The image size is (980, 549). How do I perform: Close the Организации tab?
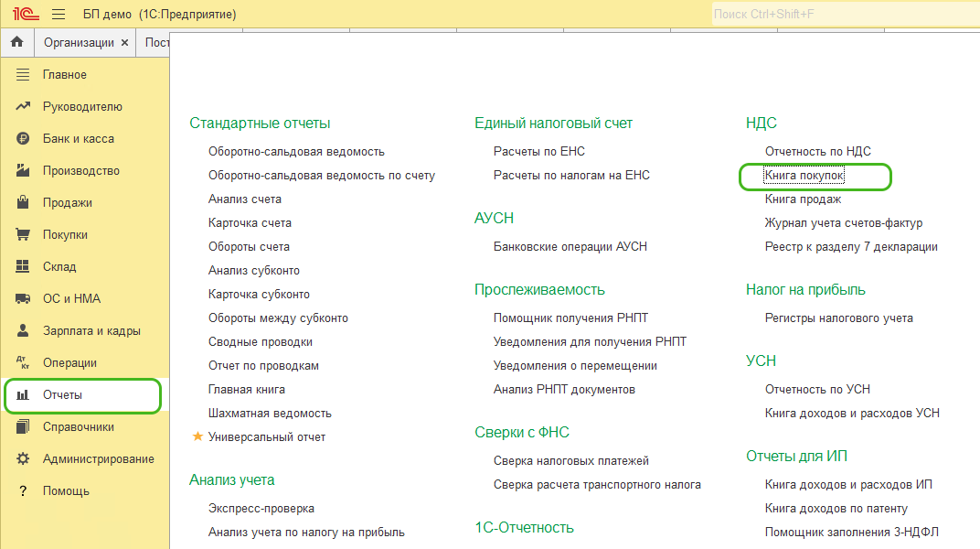124,43
